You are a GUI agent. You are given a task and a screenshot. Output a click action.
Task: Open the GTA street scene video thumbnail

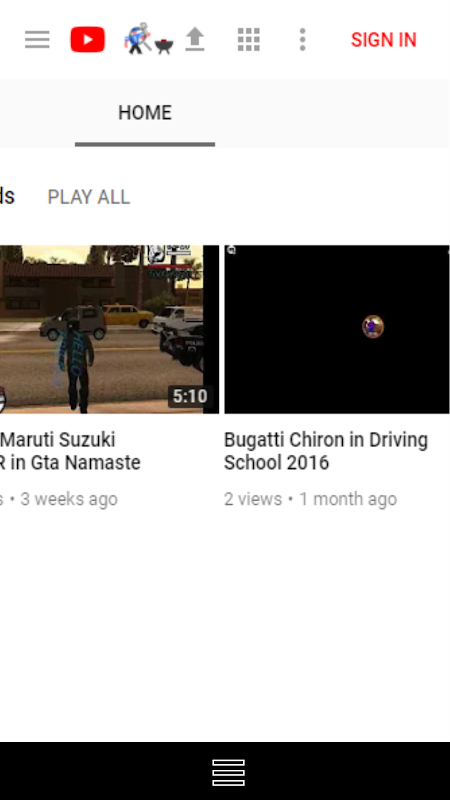click(x=109, y=329)
